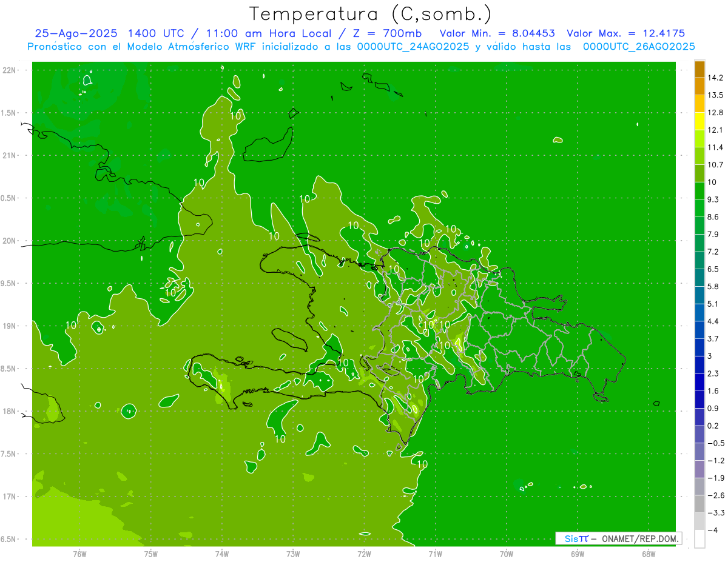Click the '5.1' colorbar label
The height and width of the screenshot is (562, 728).
tap(713, 304)
